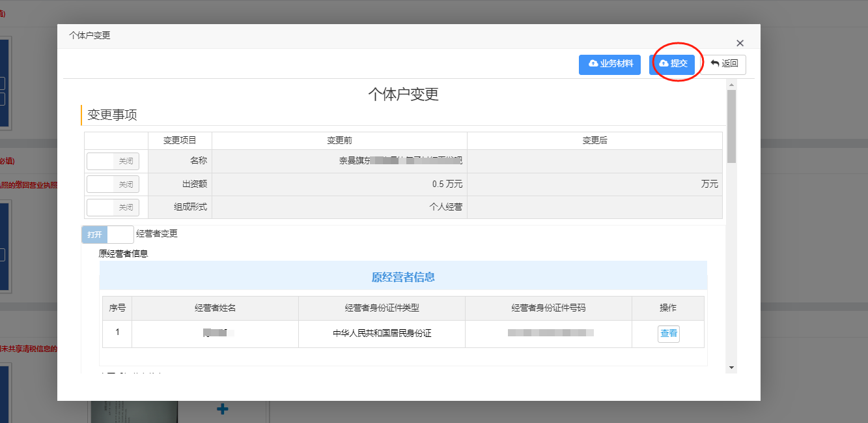
Task: Enable the 出资额 change switch
Action: 113,184
